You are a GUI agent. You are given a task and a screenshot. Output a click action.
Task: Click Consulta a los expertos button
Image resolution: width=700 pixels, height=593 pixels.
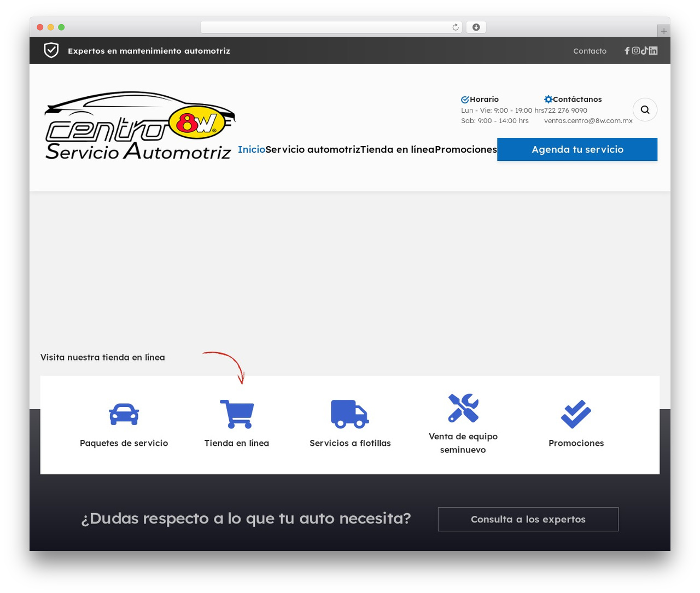coord(528,519)
